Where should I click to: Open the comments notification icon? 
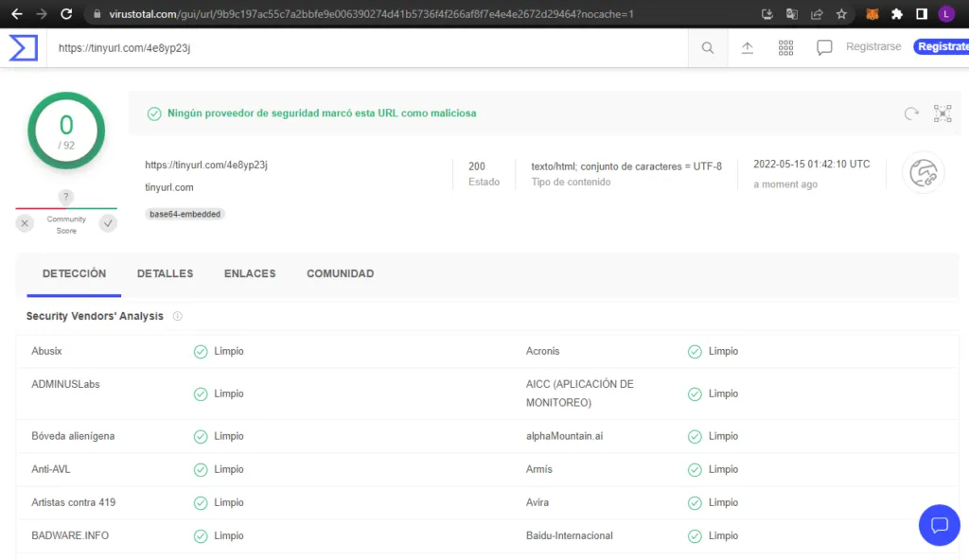coord(824,48)
